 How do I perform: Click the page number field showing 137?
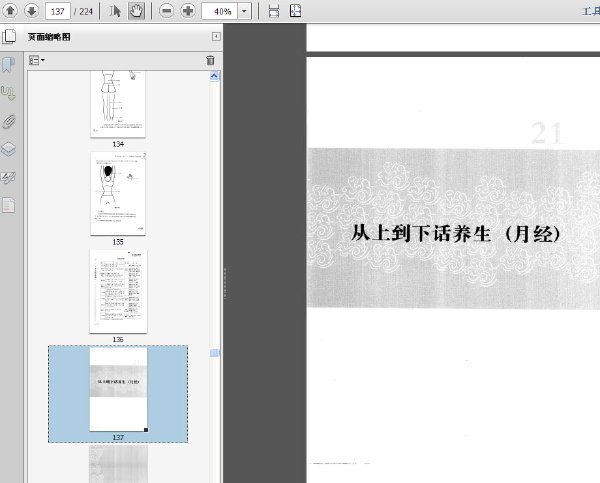58,11
